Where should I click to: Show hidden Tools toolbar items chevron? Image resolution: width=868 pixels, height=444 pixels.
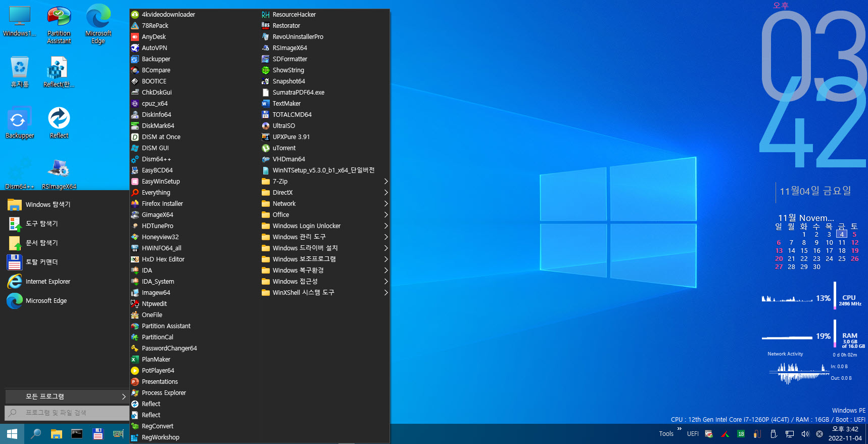(x=680, y=429)
